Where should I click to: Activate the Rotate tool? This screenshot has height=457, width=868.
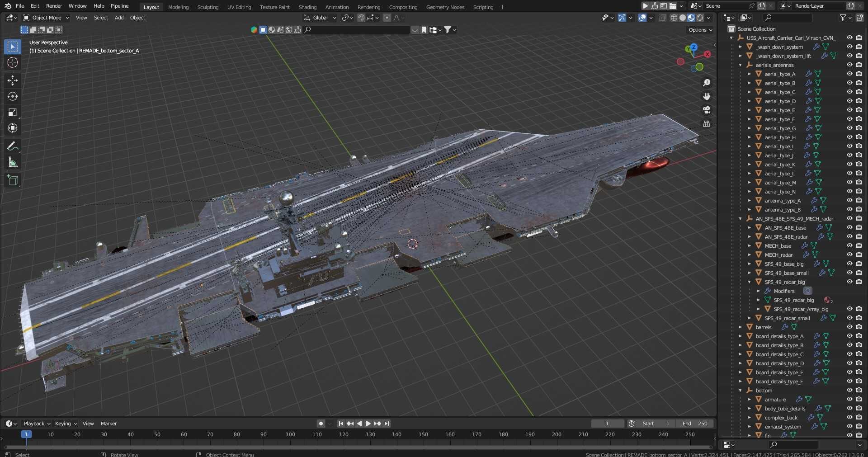(13, 96)
